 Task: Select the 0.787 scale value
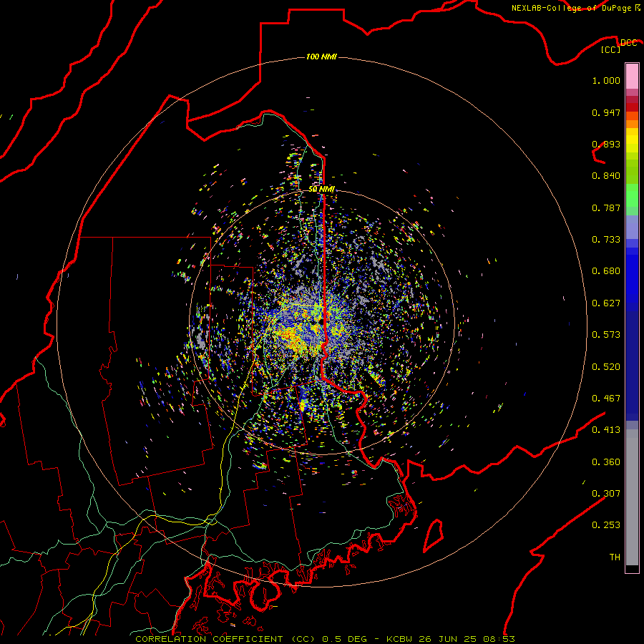click(x=606, y=208)
